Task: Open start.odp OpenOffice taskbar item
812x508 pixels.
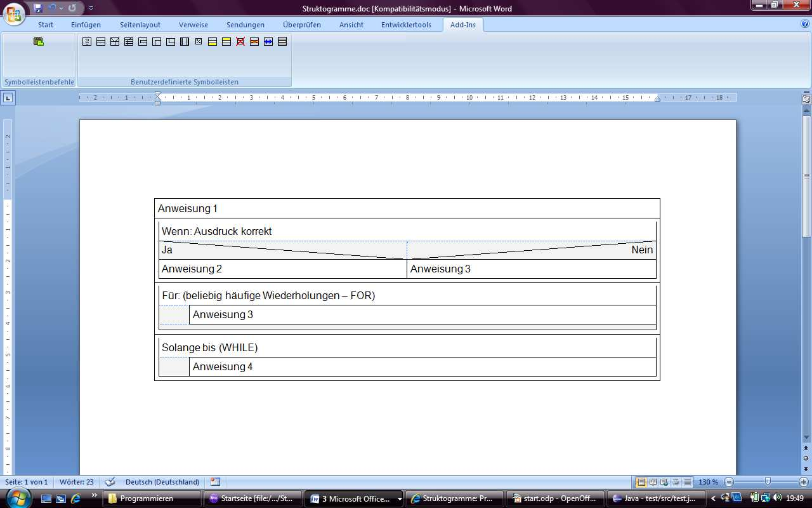Action: click(556, 498)
